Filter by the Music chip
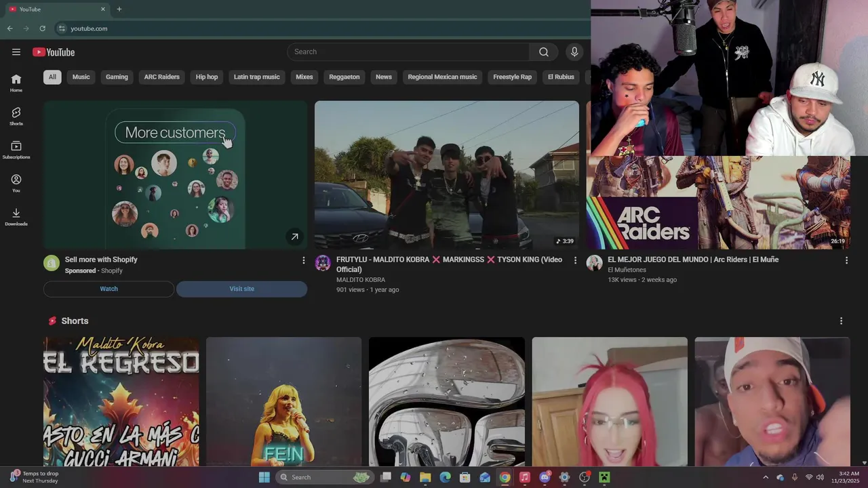 pyautogui.click(x=81, y=77)
